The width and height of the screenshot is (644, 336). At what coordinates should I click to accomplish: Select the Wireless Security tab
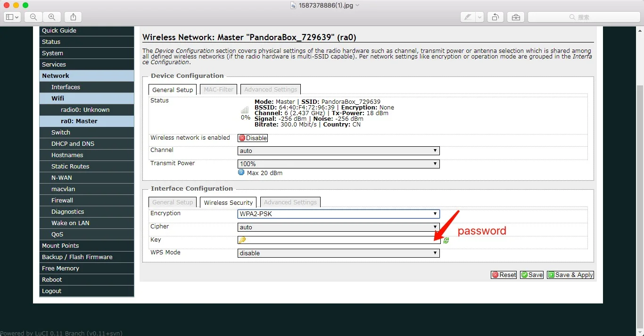228,202
